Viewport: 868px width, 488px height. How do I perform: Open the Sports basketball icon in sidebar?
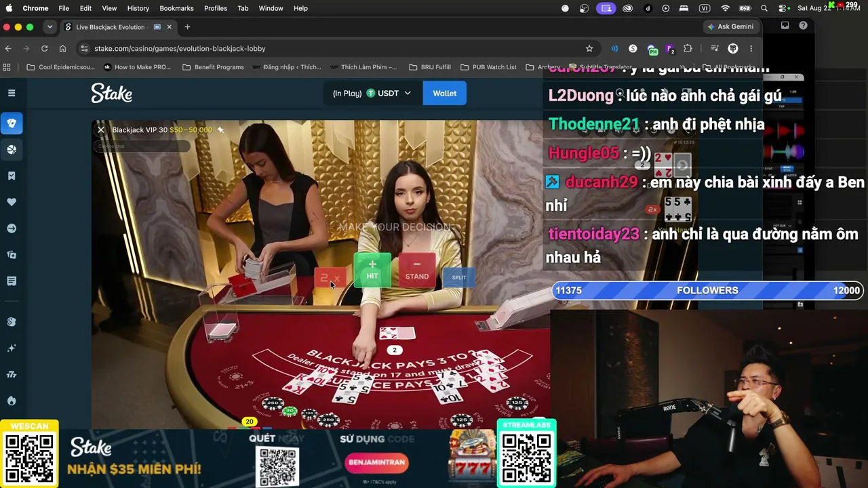(12, 149)
